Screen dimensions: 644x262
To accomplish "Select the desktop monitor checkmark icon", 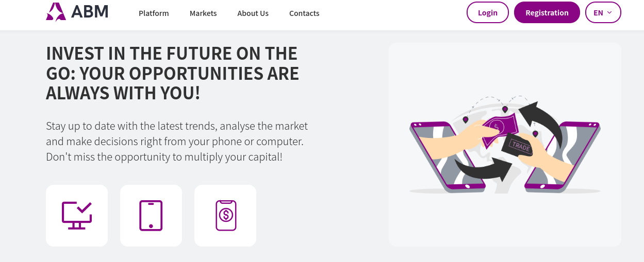I will (x=77, y=215).
